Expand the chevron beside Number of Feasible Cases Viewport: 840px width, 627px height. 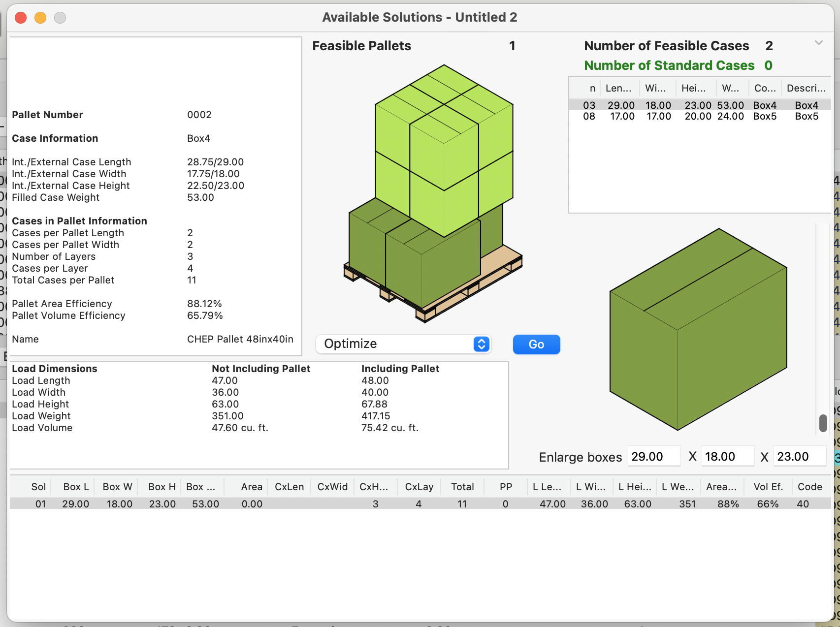818,43
